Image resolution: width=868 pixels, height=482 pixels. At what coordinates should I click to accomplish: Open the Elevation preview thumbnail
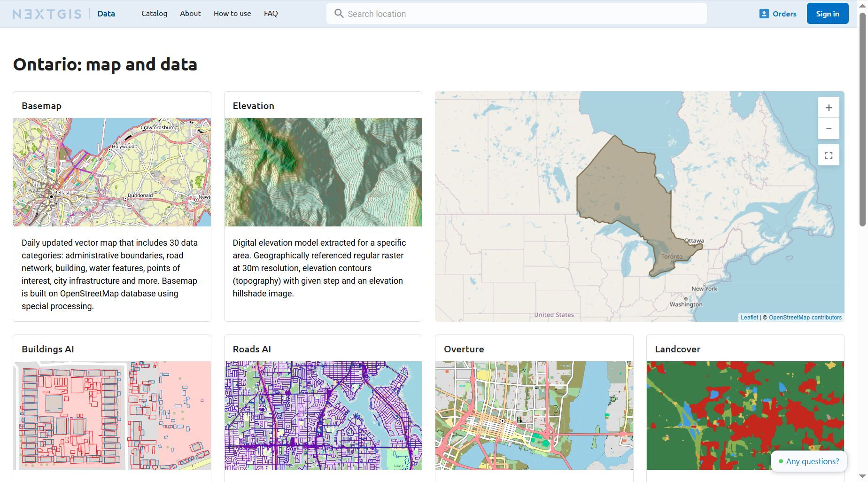click(x=323, y=172)
